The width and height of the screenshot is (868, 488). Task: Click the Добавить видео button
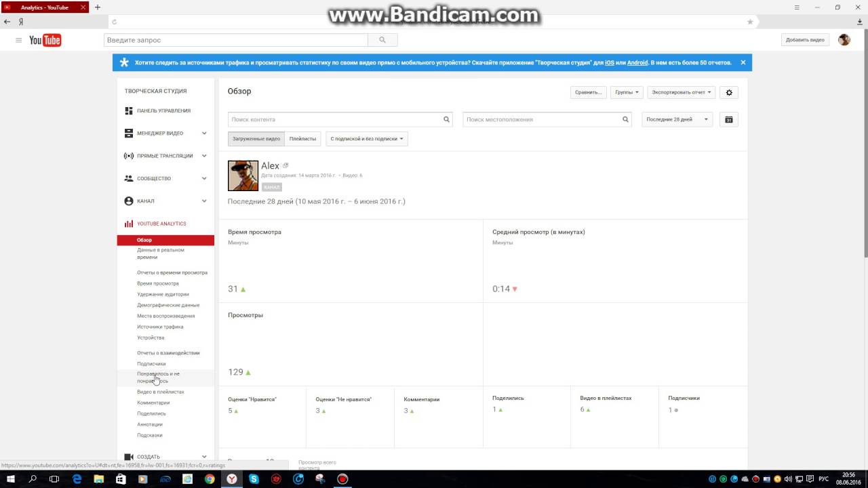(x=805, y=40)
